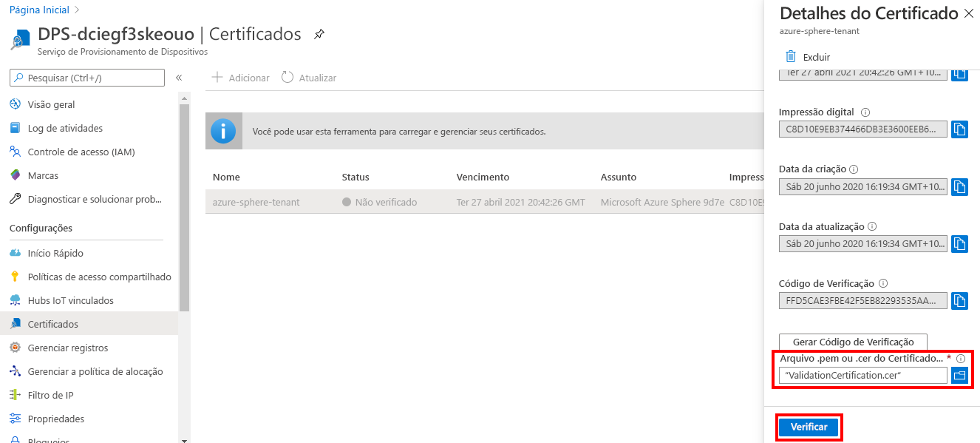The image size is (980, 443).
Task: Copy the Data da criação value
Action: pos(959,186)
